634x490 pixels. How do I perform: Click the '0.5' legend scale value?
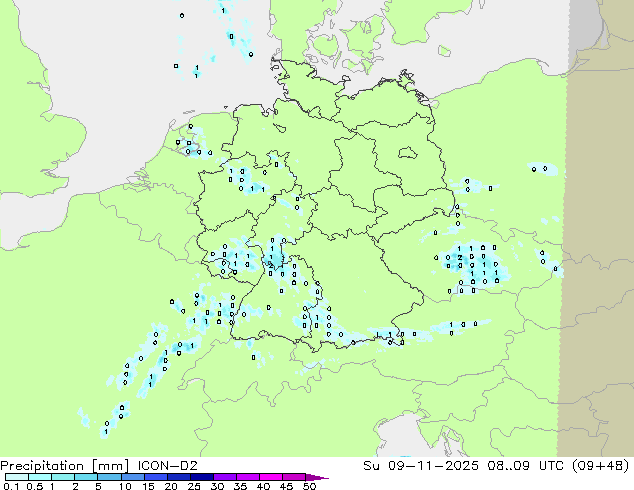tap(35, 486)
